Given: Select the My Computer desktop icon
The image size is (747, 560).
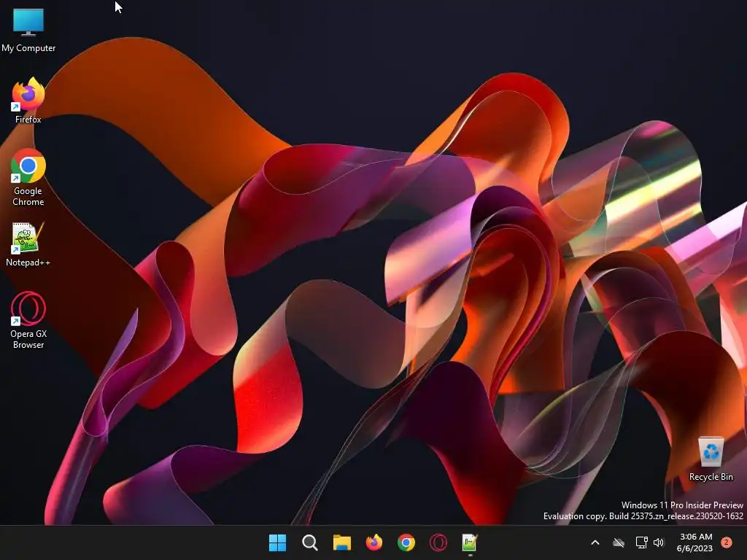Looking at the screenshot, I should click(x=28, y=30).
